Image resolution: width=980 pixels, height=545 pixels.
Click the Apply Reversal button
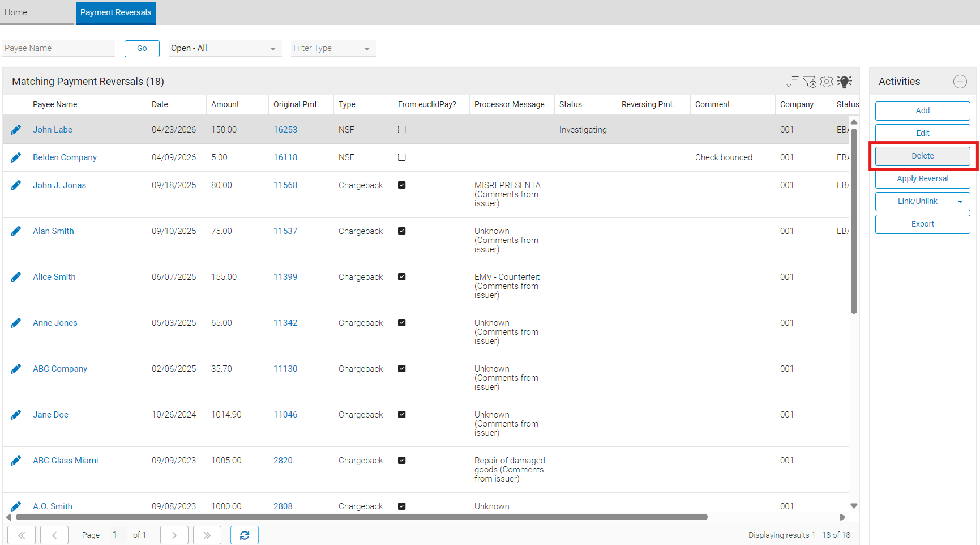coord(923,178)
